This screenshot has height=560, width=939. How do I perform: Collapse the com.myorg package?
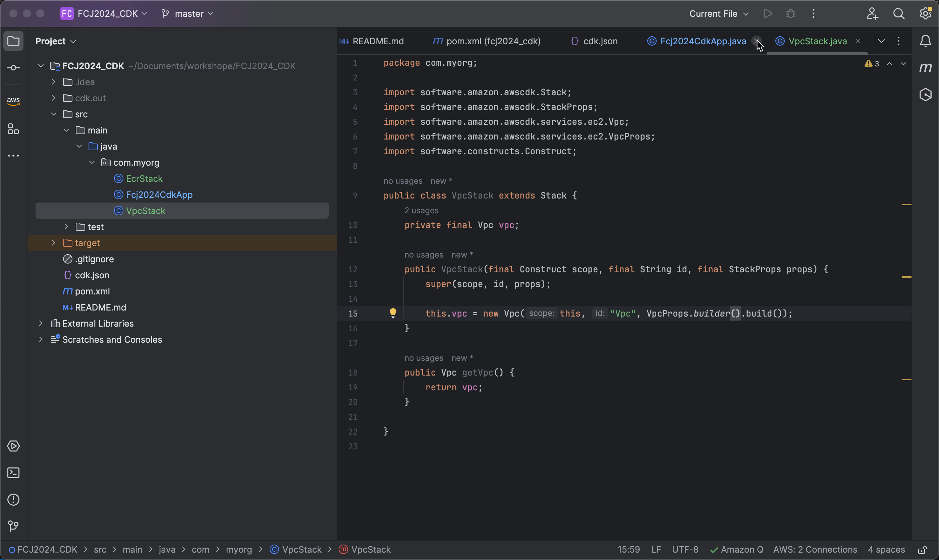tap(92, 162)
